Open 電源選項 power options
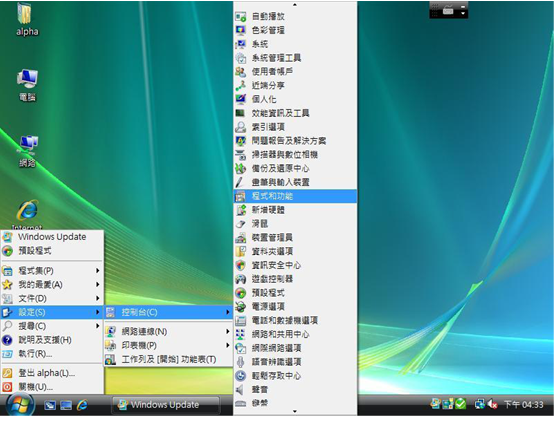This screenshot has height=422, width=558. 295,307
